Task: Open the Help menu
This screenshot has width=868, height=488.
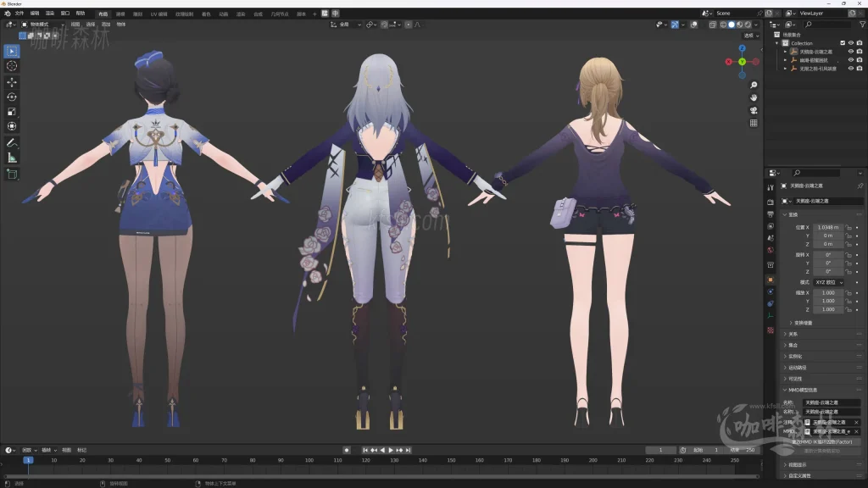Action: tap(81, 14)
